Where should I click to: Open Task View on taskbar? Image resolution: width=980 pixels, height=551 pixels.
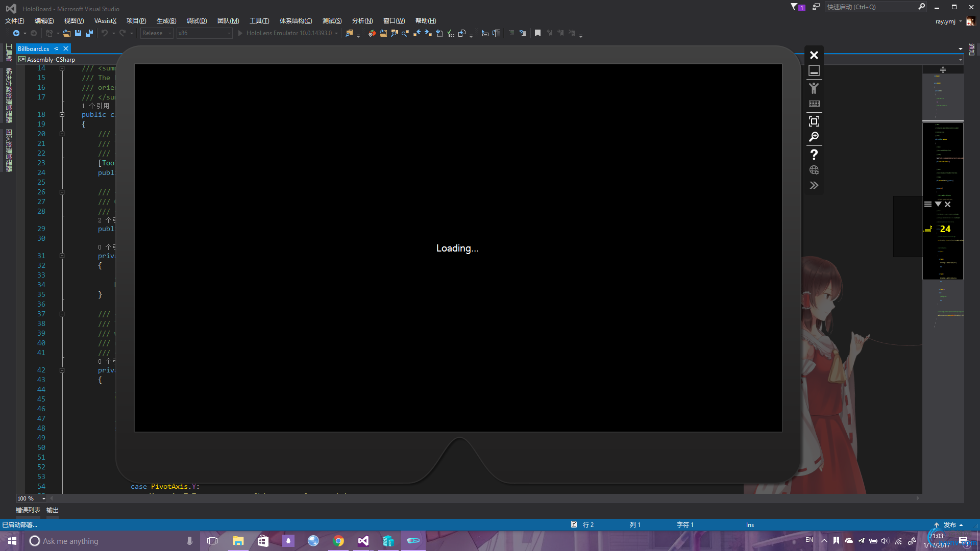click(212, 541)
